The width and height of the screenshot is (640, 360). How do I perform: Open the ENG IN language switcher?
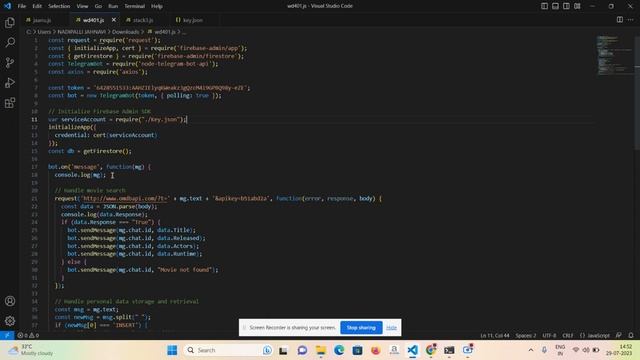[560, 350]
